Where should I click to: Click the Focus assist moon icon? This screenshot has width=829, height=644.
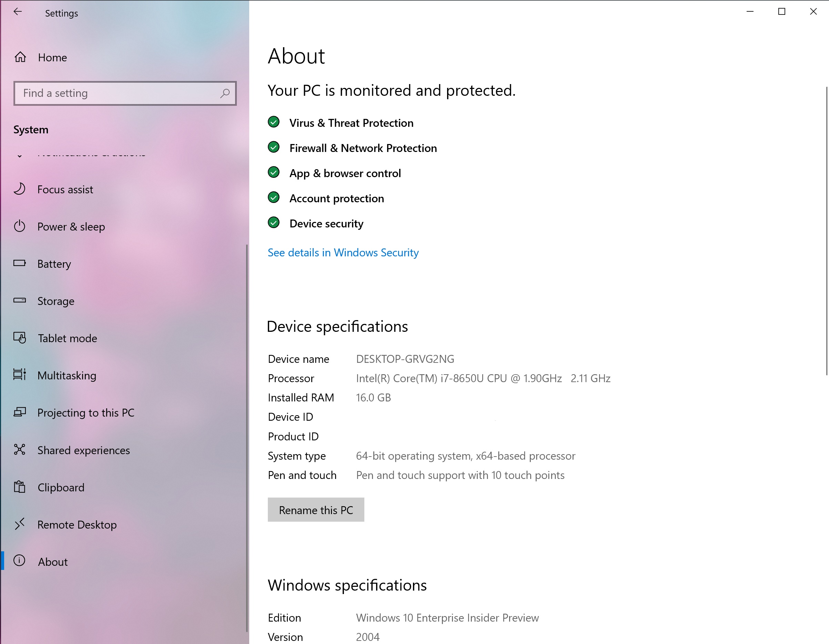tap(19, 189)
